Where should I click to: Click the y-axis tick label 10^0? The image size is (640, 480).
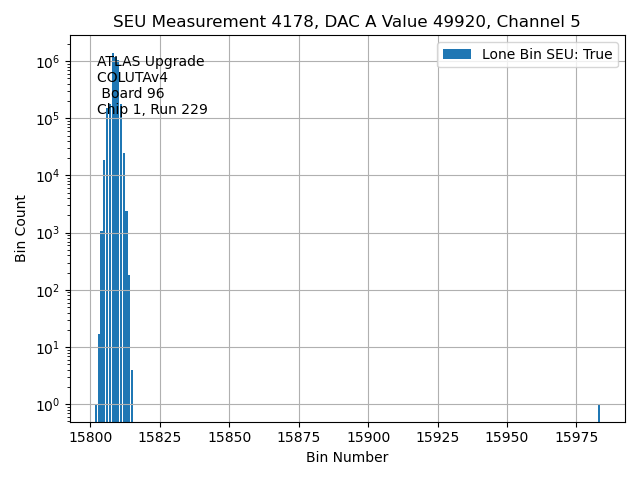[x=50, y=405]
